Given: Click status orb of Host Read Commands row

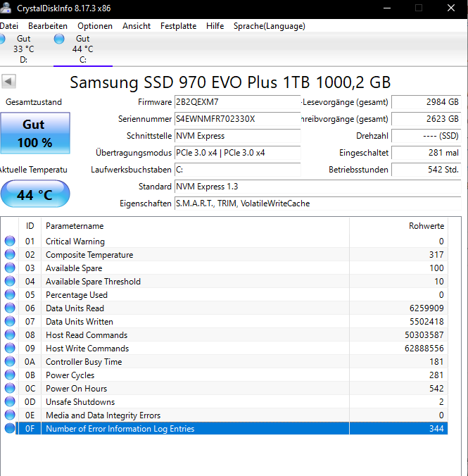Looking at the screenshot, I should pyautogui.click(x=10, y=334).
